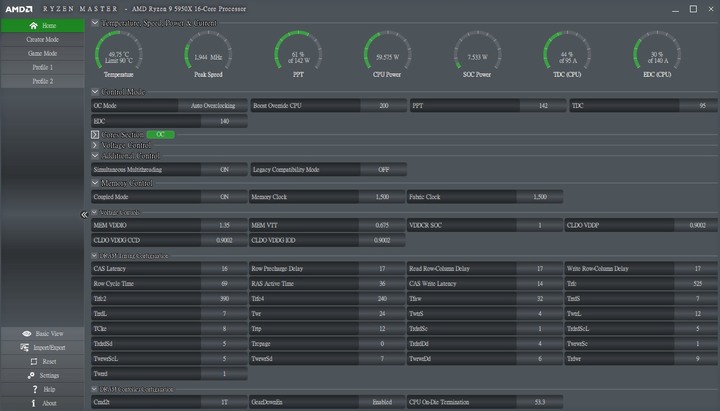Screen dimensions: 720x411
Task: Open Help
Action: pos(43,389)
